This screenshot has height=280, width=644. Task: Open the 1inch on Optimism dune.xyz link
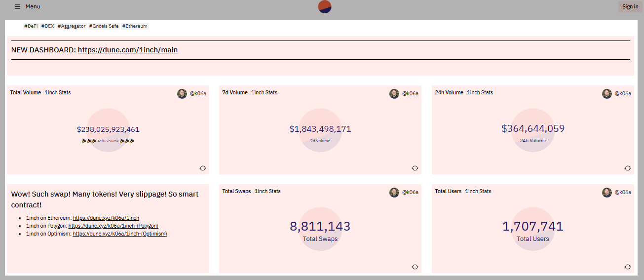click(x=120, y=234)
